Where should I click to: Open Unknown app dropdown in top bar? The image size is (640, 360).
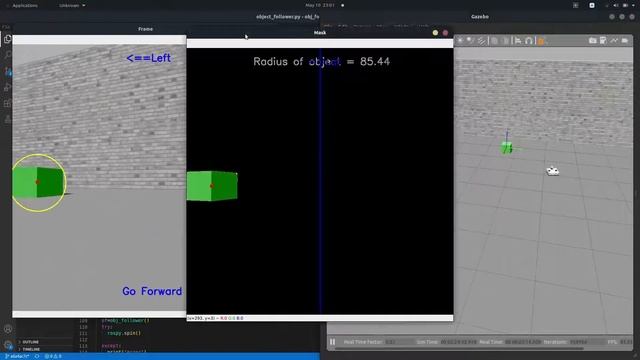click(x=72, y=6)
